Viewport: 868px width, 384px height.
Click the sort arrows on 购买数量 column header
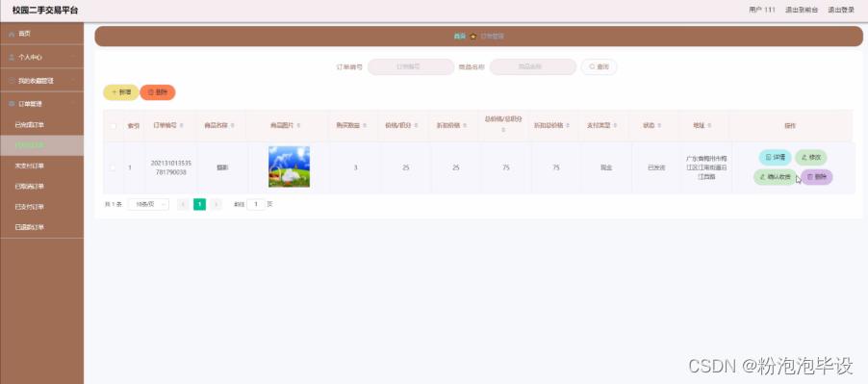click(366, 126)
